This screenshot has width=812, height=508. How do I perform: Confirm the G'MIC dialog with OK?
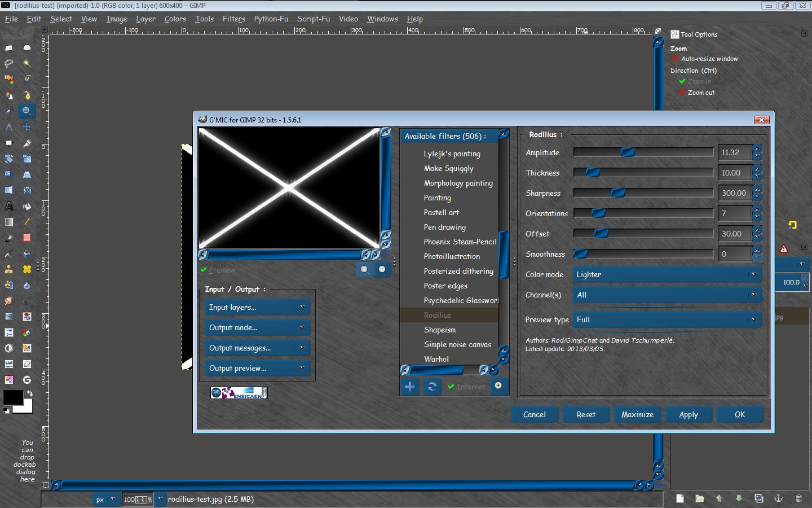pyautogui.click(x=740, y=415)
